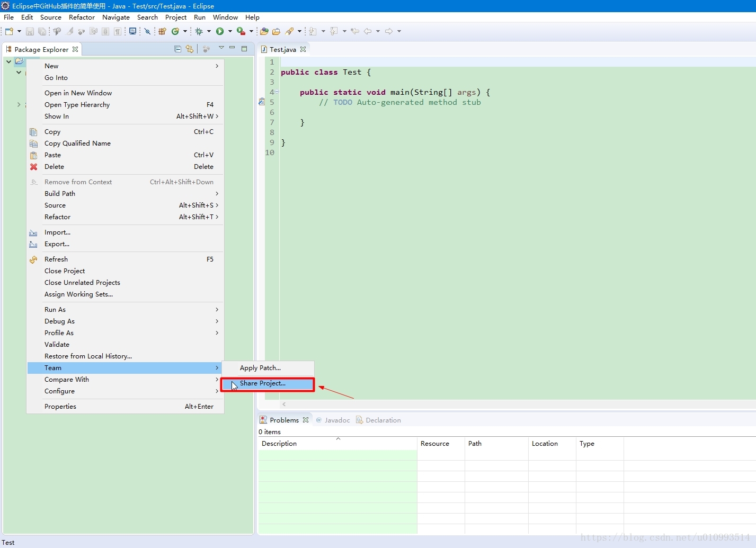The width and height of the screenshot is (756, 548).
Task: Close the Package Explorer tab
Action: pos(75,49)
